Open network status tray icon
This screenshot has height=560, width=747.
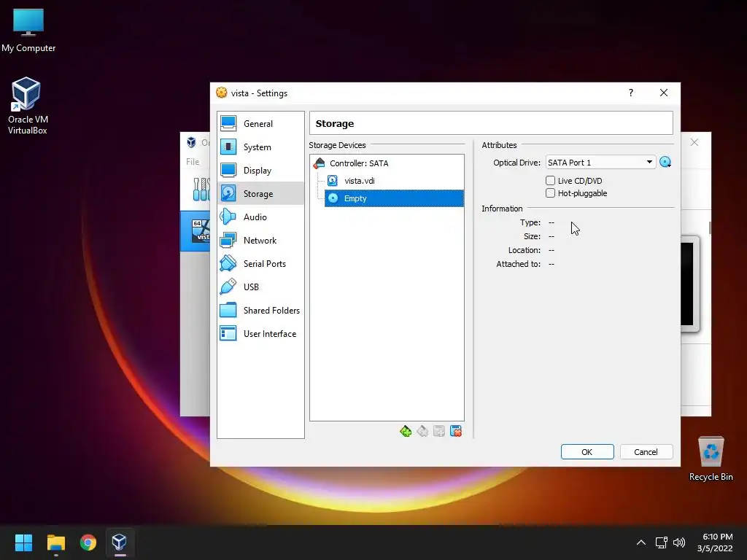(x=661, y=542)
